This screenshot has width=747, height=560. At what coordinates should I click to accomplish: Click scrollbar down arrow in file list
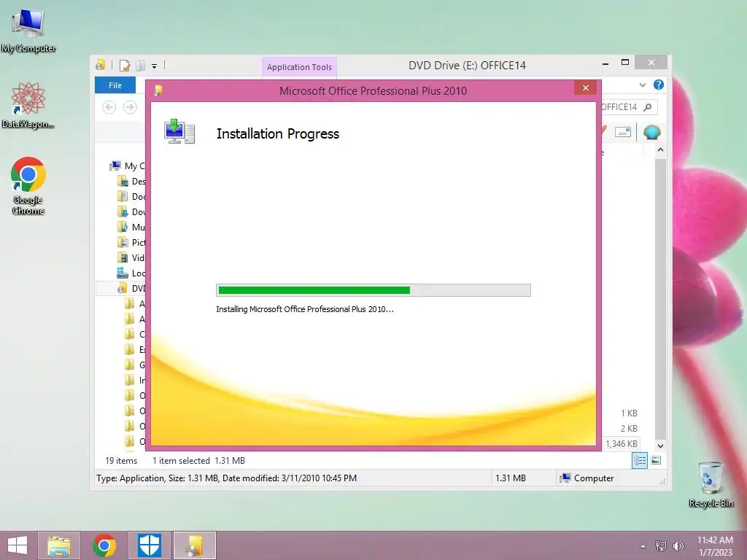(x=660, y=446)
